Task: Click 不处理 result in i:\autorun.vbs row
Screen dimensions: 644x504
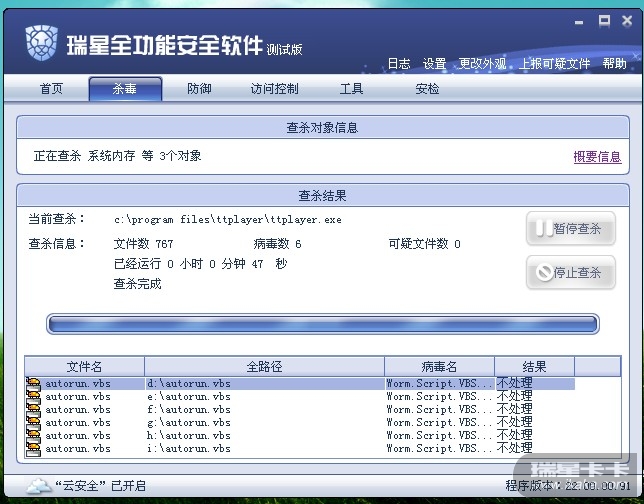Action: click(515, 448)
